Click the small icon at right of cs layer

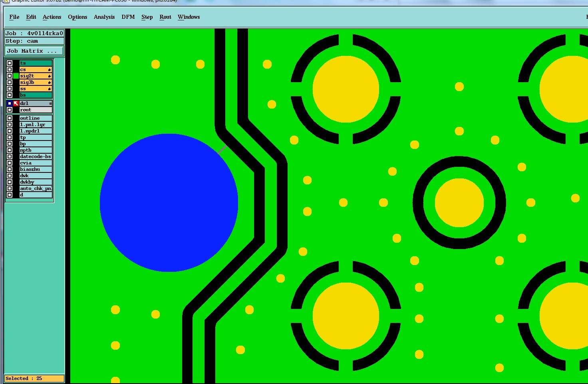pos(50,69)
